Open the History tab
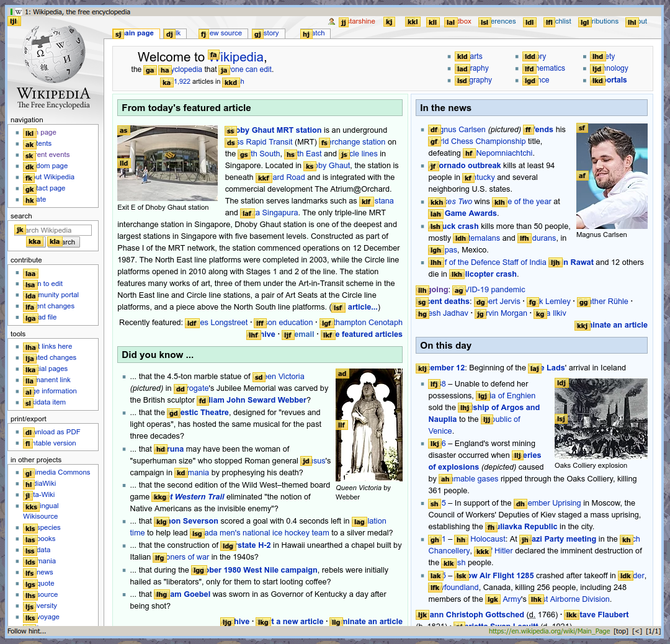This screenshot has width=670, height=644. pos(267,34)
